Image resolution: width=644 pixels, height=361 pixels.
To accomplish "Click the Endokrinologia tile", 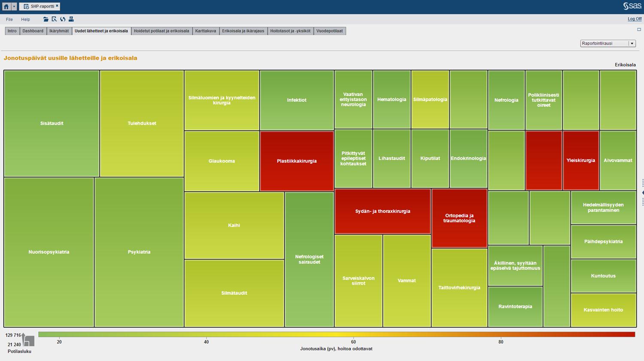I will [x=468, y=159].
